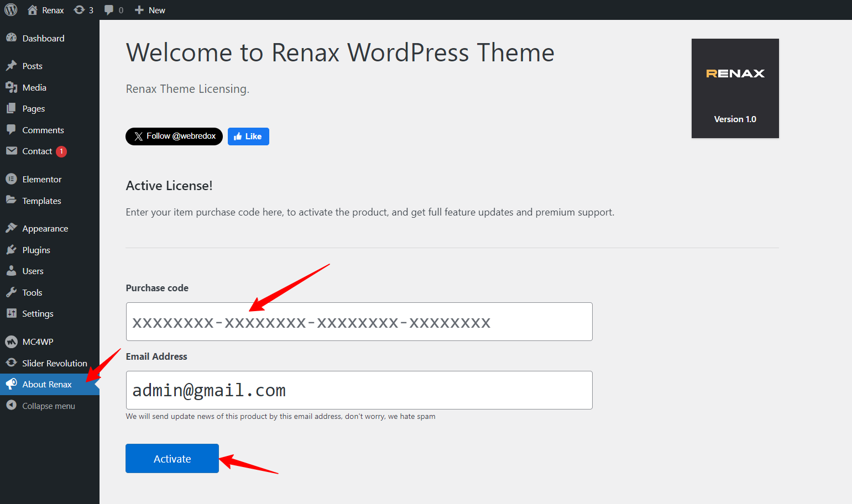The height and width of the screenshot is (504, 852).
Task: Select the About Renax menu item
Action: [x=50, y=384]
